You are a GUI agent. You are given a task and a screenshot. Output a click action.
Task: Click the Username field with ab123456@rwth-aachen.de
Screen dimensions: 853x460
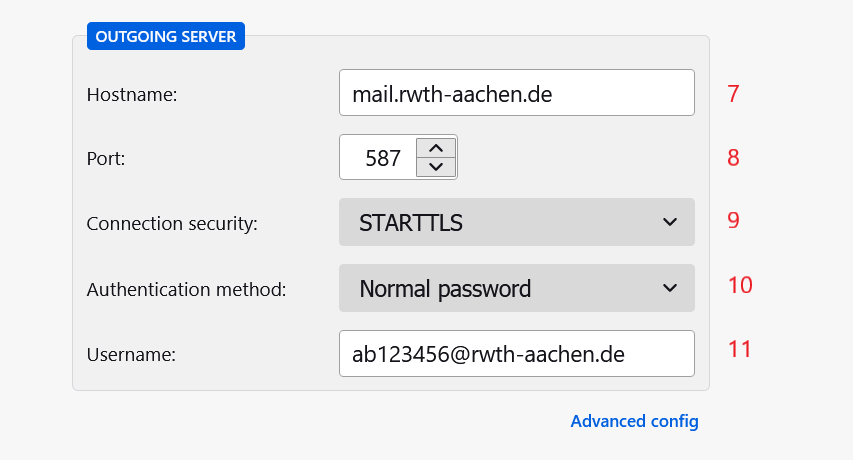516,354
